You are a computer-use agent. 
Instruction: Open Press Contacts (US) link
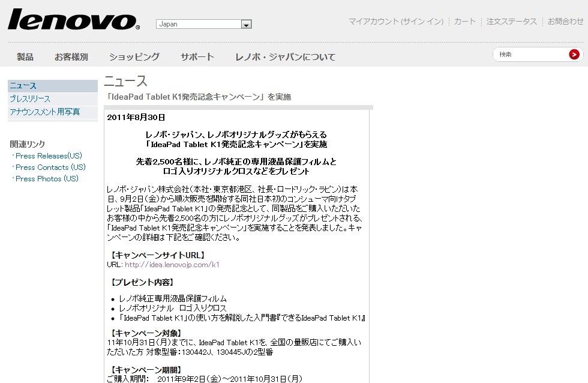[x=50, y=167]
